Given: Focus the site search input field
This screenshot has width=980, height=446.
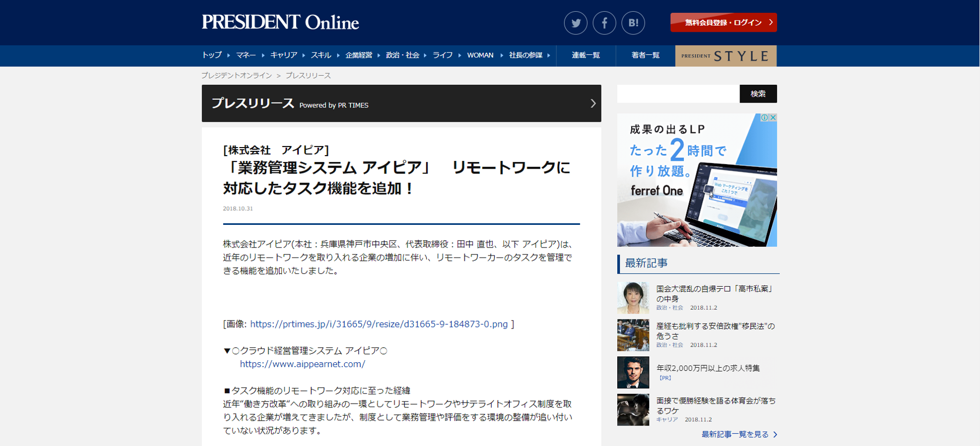Looking at the screenshot, I should pos(678,94).
